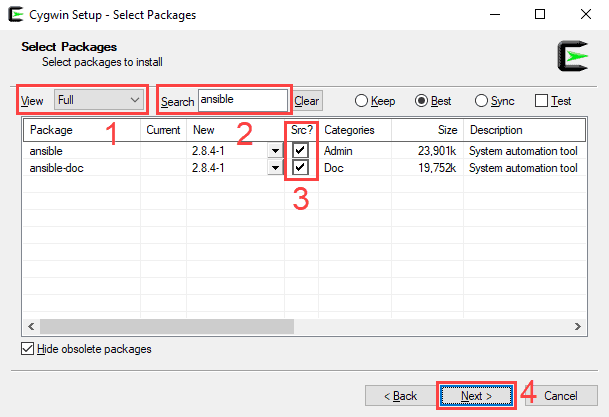
Task: Click ansible-doc row description text
Action: point(523,168)
